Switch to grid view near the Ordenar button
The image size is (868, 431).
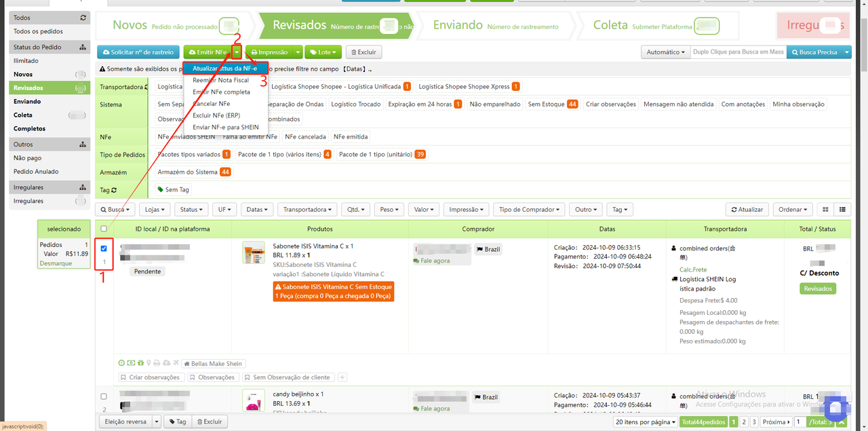pos(824,209)
